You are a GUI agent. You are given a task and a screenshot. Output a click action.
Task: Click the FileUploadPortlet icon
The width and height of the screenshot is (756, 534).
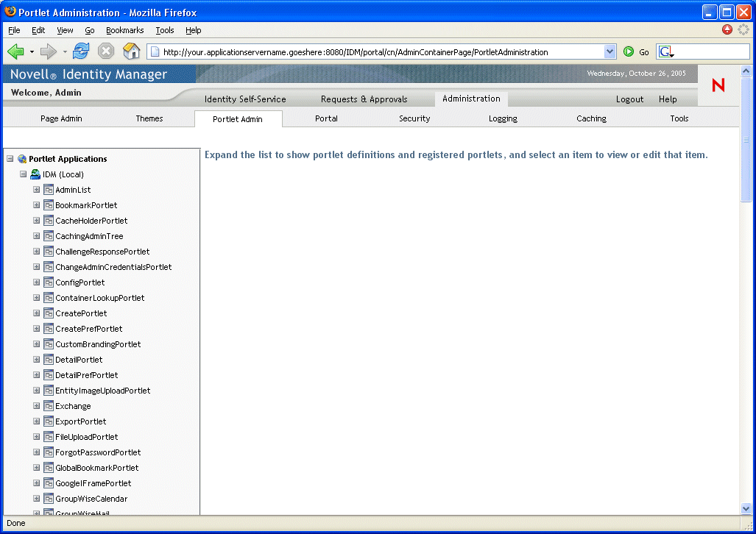(48, 437)
